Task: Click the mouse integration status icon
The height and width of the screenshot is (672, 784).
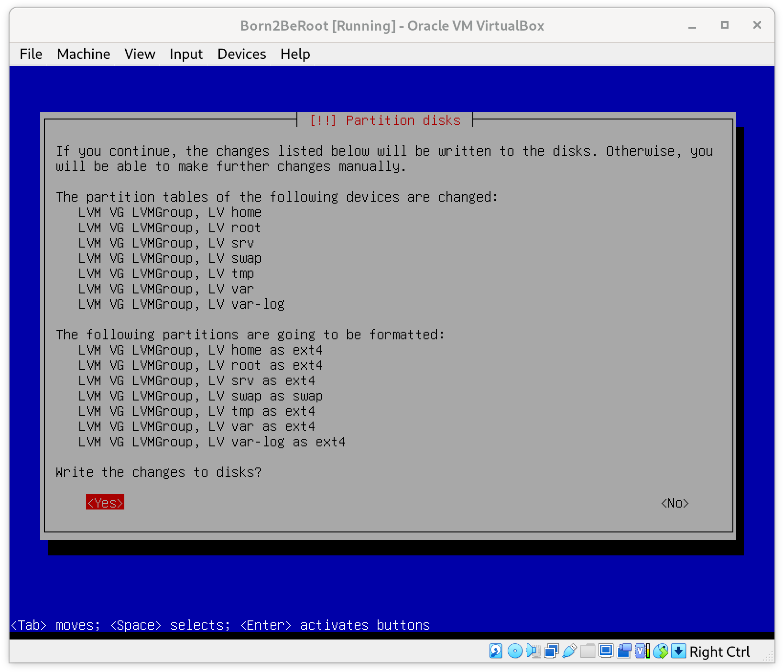Action: [x=660, y=651]
